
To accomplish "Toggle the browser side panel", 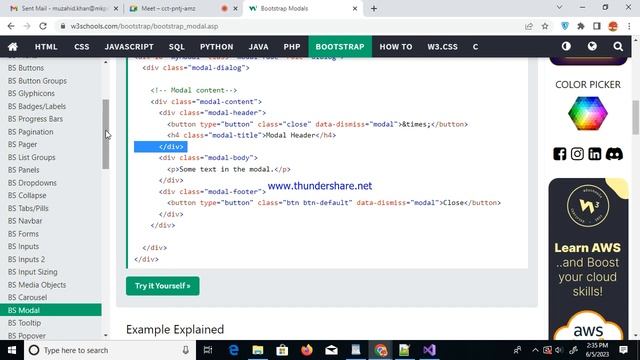I will click(597, 26).
